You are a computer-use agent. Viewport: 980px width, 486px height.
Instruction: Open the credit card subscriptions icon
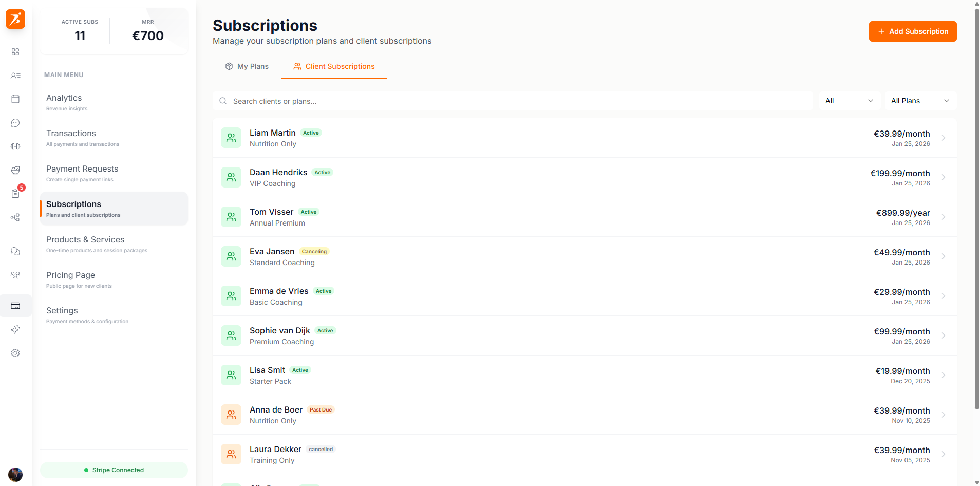15,306
